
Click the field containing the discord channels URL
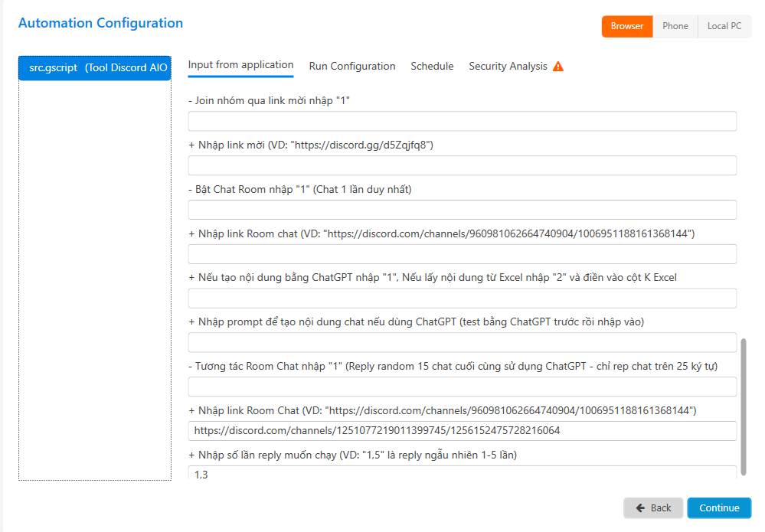click(462, 430)
